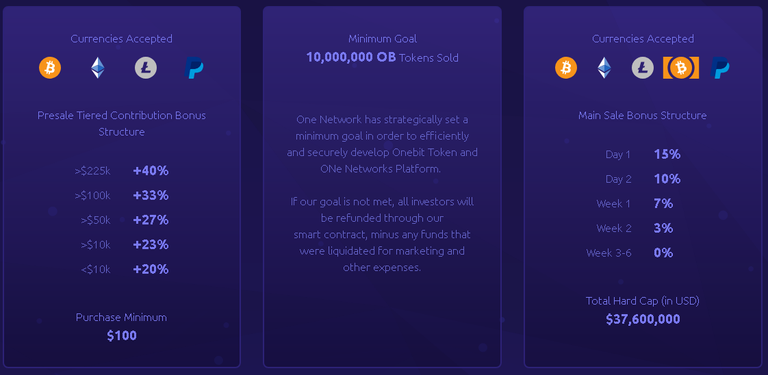Viewport: 768px width, 375px height.
Task: Click the Litecoin icon in the presale card
Action: coord(145,68)
